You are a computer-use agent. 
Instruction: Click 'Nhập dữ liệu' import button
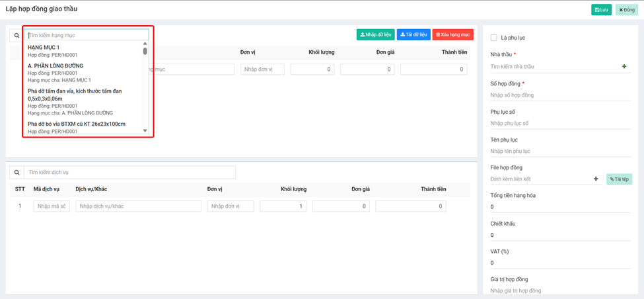(x=375, y=35)
